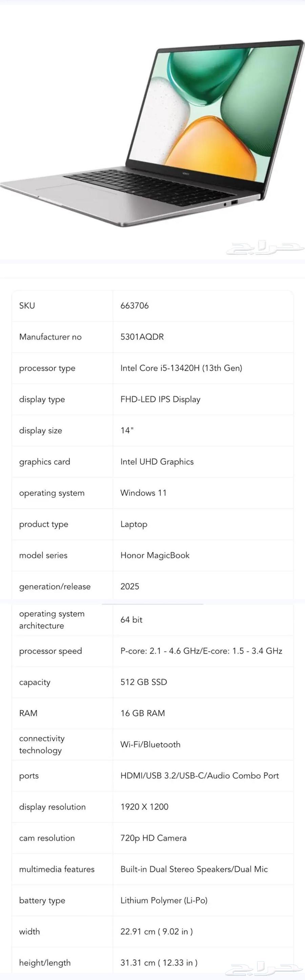
Task: Select manufacturer number 5301AQDR
Action: coord(142,337)
